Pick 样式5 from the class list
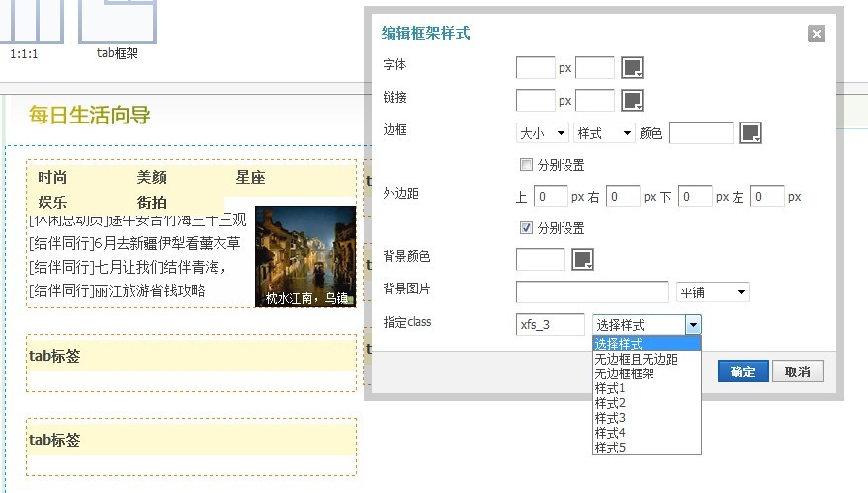The height and width of the screenshot is (493, 868). (x=647, y=448)
